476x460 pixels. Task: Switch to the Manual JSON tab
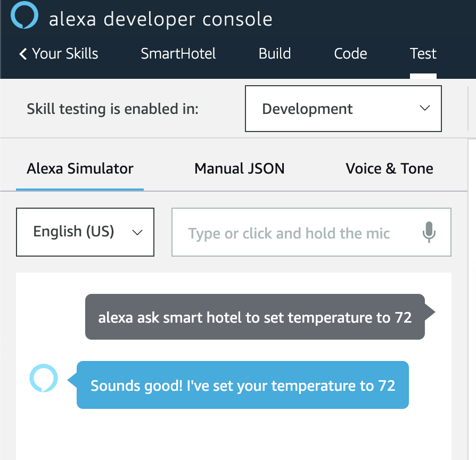(x=239, y=168)
